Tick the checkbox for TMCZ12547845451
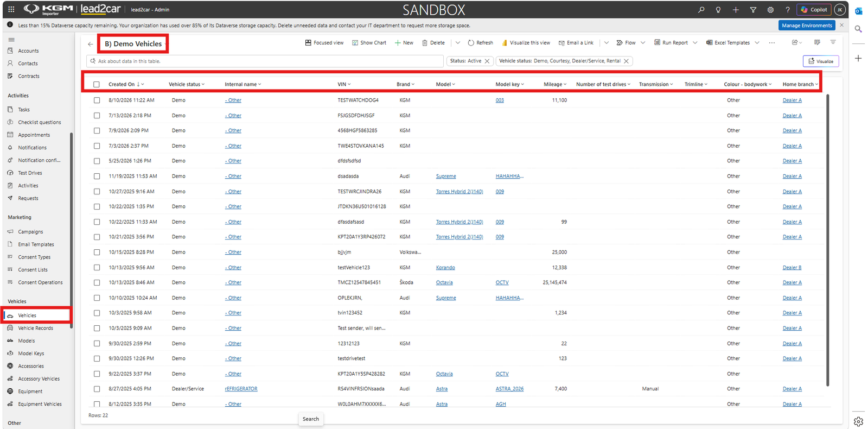868x429 pixels. (x=97, y=282)
